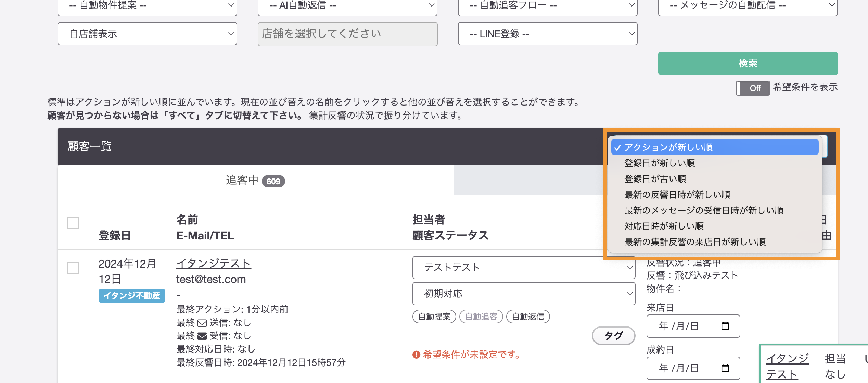
Task: Select アクションが新しい順 sort option
Action: coord(715,147)
